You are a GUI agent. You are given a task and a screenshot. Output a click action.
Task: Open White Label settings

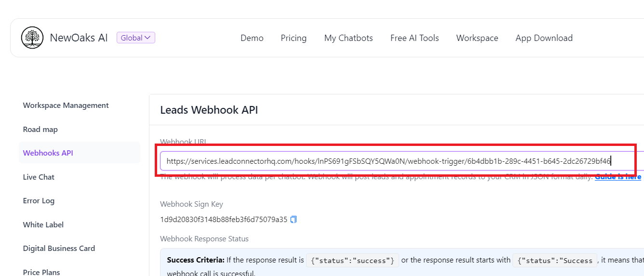coord(43,225)
